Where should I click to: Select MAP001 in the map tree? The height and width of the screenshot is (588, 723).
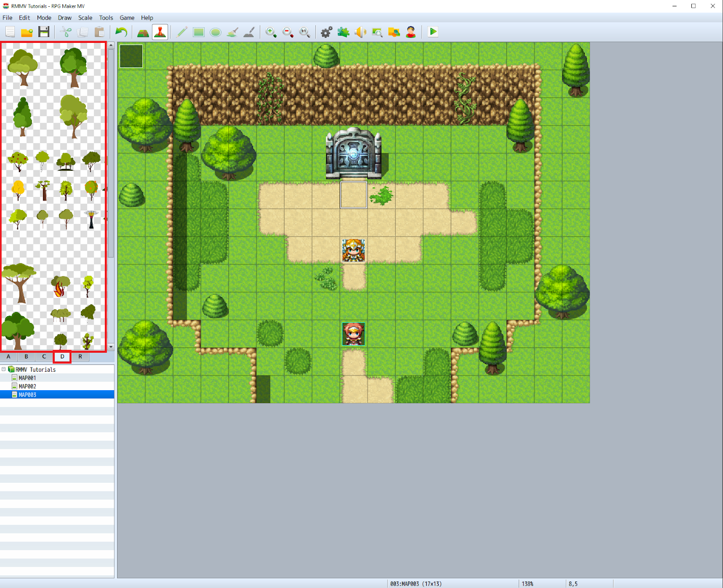(27, 378)
